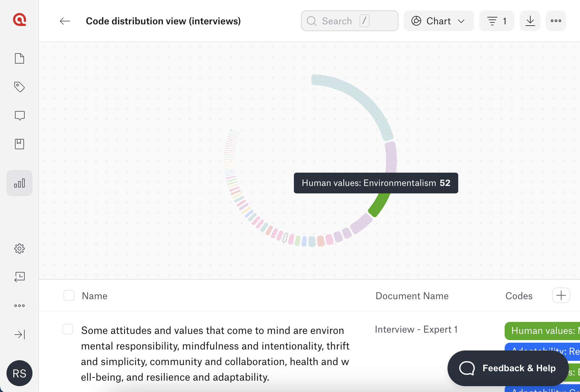Open the Codes tag icon in sidebar
Image resolution: width=580 pixels, height=392 pixels.
(x=19, y=87)
